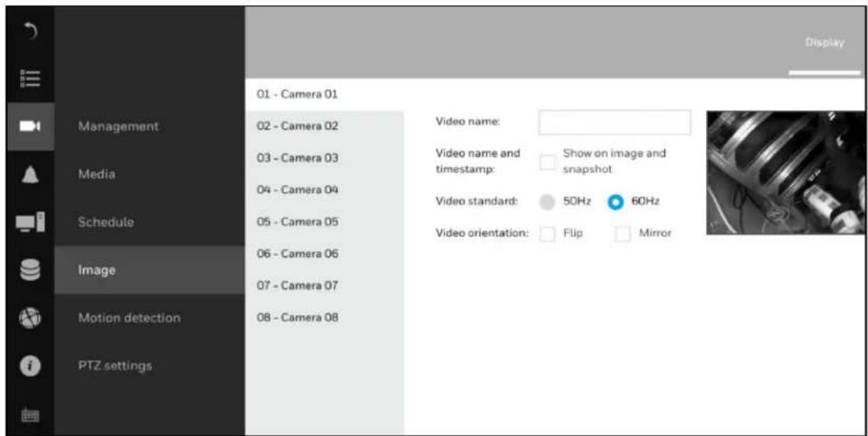Switch to the Display tab

click(x=825, y=42)
